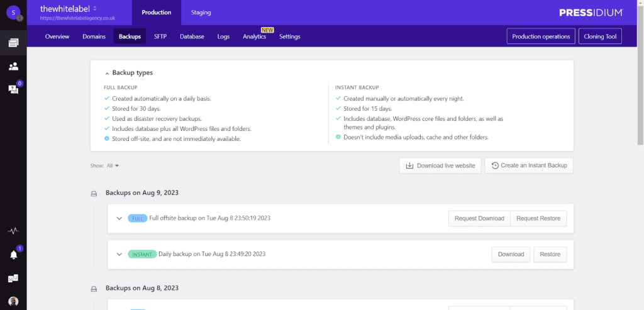Click the FULL BACKUP heading

tap(121, 87)
